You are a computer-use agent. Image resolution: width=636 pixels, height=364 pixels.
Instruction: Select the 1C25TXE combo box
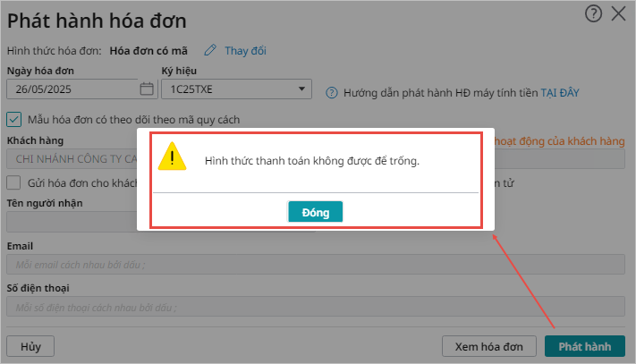(236, 89)
